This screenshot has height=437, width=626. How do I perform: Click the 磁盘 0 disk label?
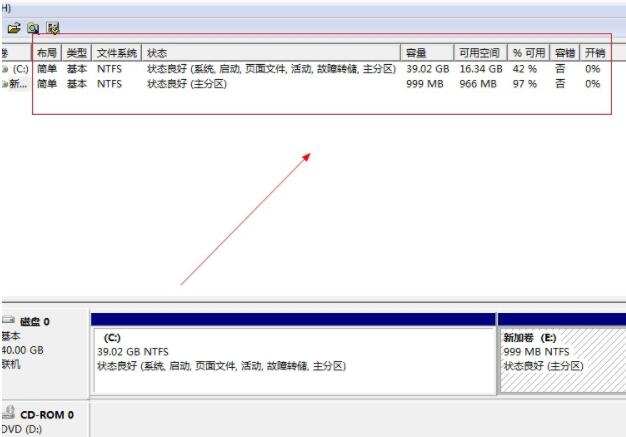point(35,322)
